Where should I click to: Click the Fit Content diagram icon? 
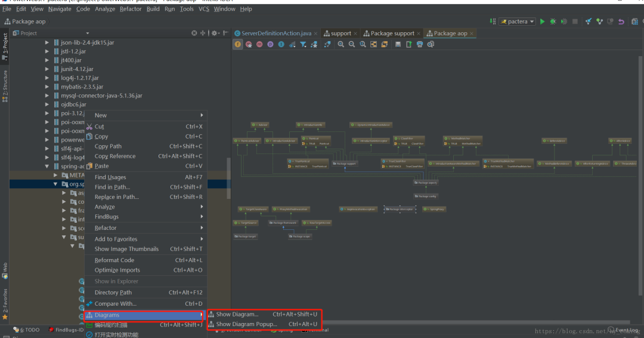[x=373, y=44]
